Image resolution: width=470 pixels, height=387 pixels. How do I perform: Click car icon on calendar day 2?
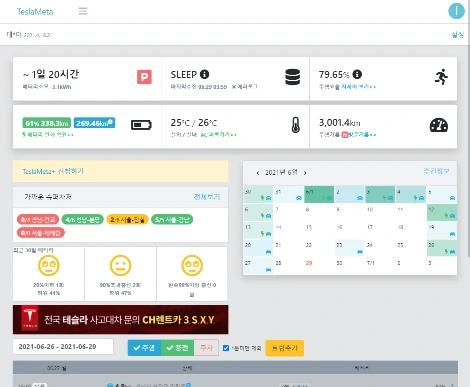(360, 198)
